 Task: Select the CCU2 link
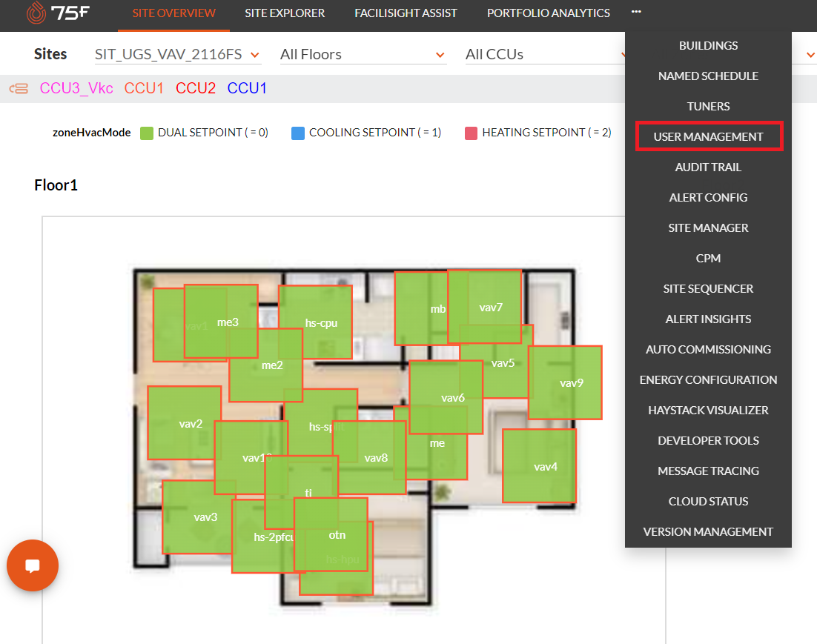click(x=195, y=88)
